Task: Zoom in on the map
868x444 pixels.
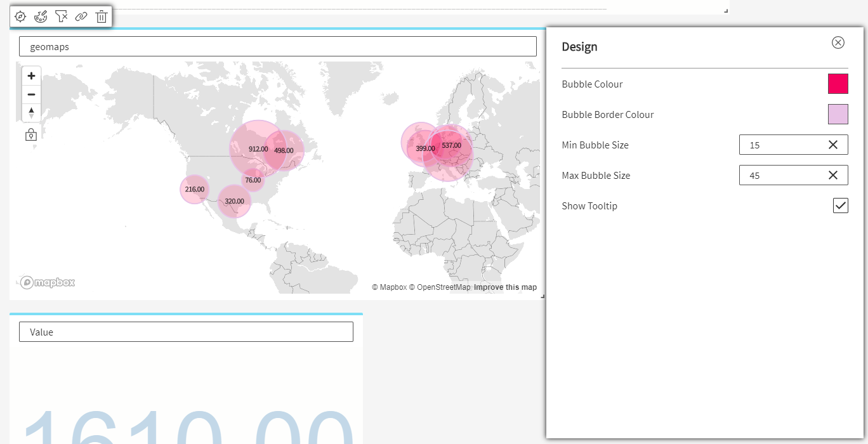Action: (31, 76)
